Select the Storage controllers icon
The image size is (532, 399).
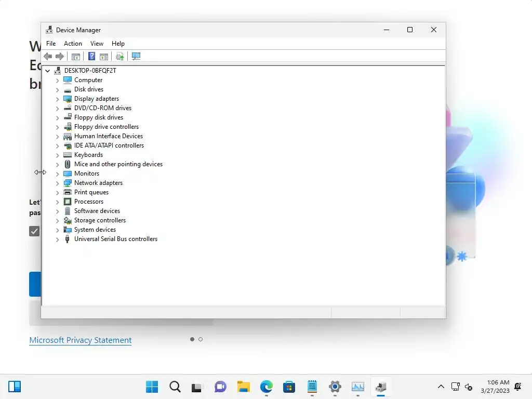[x=68, y=220]
